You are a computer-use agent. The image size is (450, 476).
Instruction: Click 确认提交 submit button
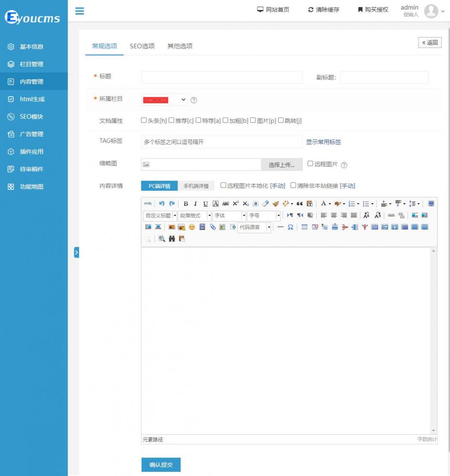click(161, 465)
